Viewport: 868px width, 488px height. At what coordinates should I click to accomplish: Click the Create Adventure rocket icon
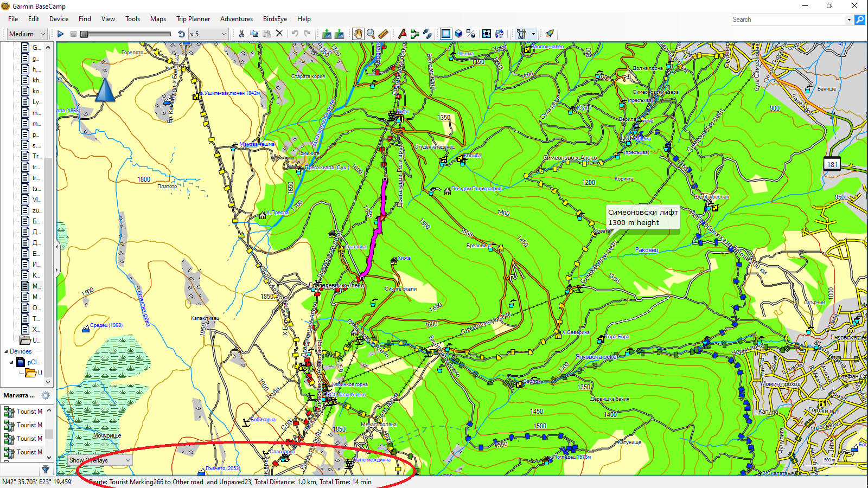point(550,34)
